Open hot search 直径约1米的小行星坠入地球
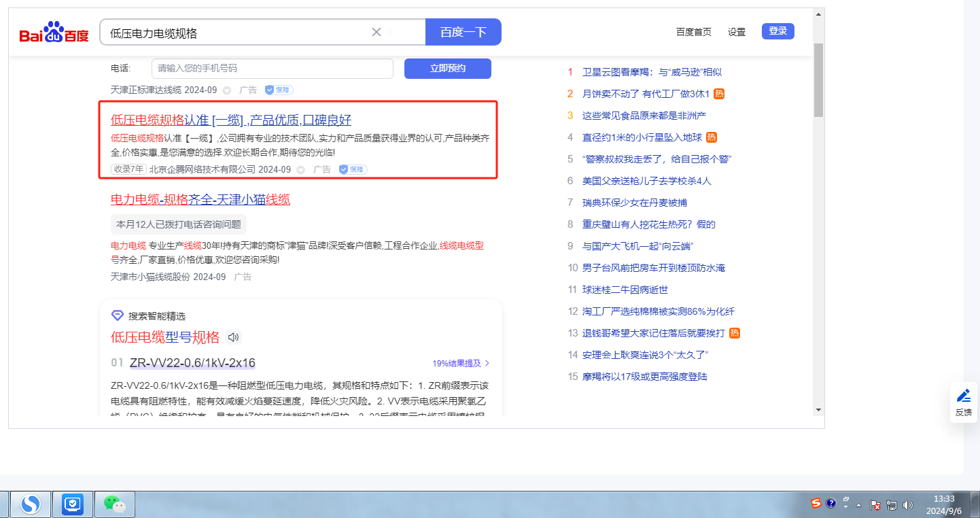Screen dimensions: 980x518 pyautogui.click(x=642, y=137)
